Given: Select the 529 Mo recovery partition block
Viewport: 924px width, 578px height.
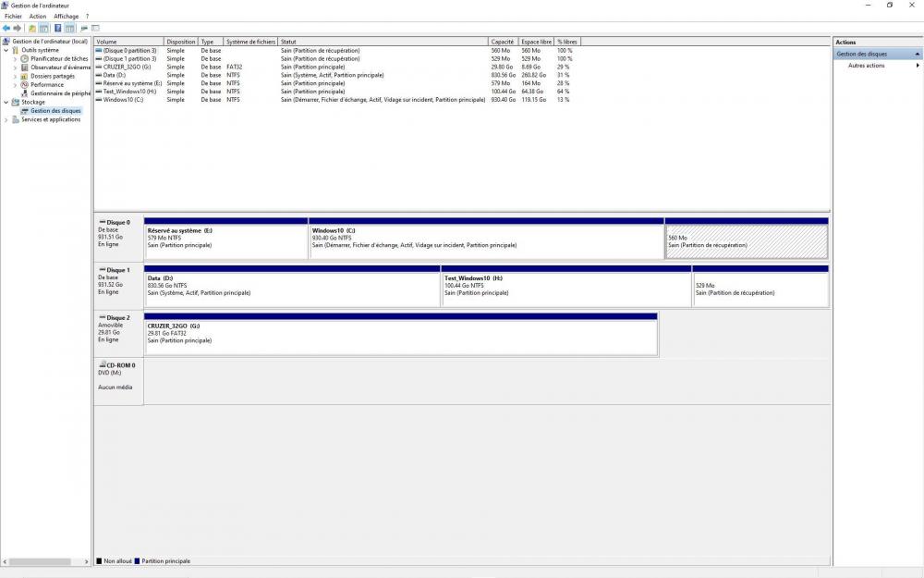Looking at the screenshot, I should 760,287.
